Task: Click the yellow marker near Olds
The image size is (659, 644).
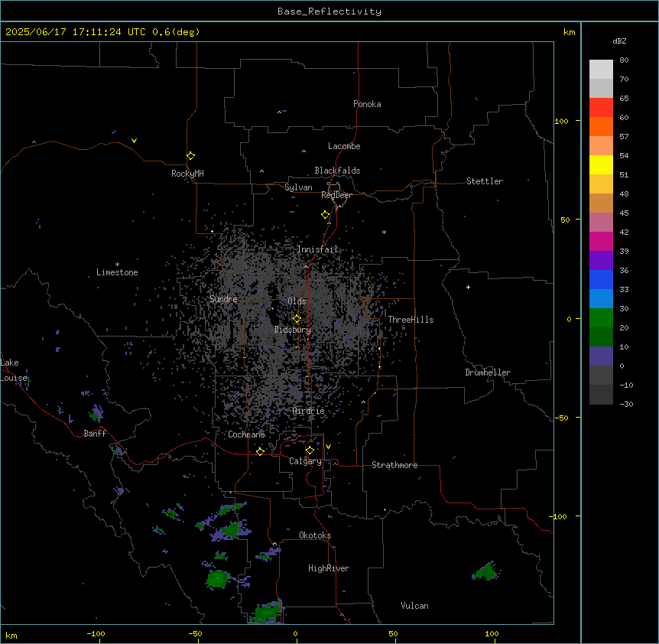Action: 297,318
